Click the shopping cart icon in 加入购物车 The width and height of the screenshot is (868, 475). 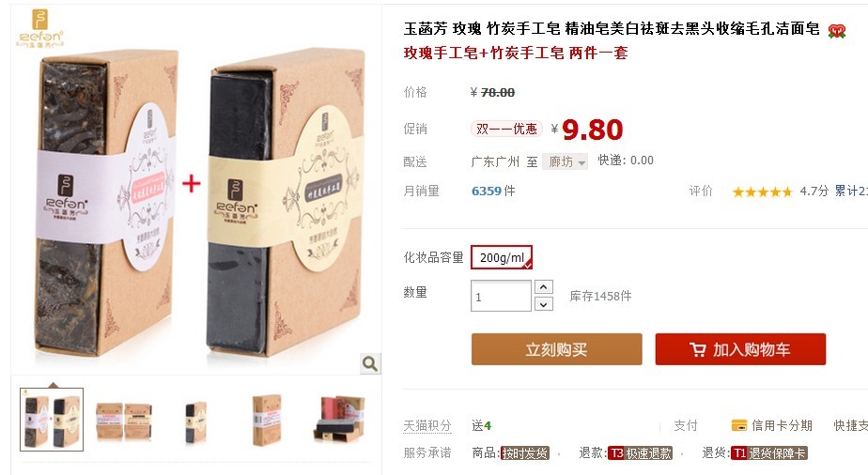point(697,349)
